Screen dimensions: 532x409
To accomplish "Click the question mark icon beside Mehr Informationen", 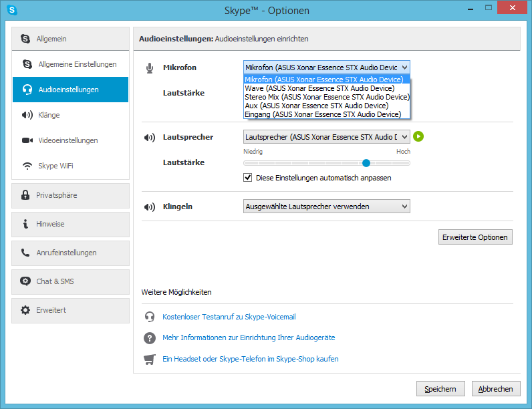I will click(x=150, y=337).
